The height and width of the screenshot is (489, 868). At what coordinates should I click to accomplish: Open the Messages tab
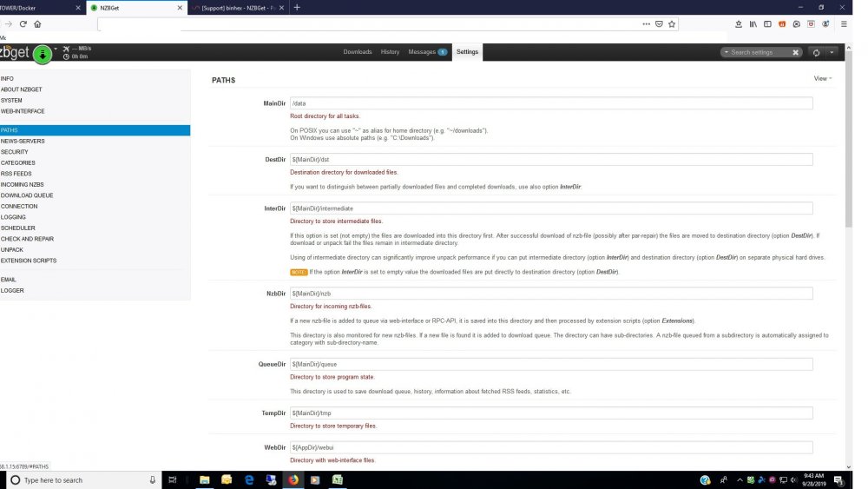pos(427,51)
